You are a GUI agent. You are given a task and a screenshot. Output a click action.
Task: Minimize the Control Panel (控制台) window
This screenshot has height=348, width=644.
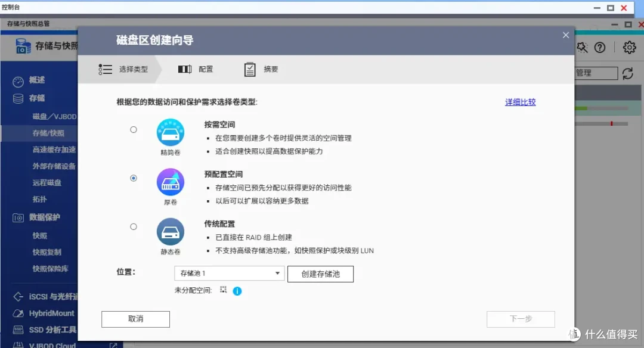coord(597,8)
